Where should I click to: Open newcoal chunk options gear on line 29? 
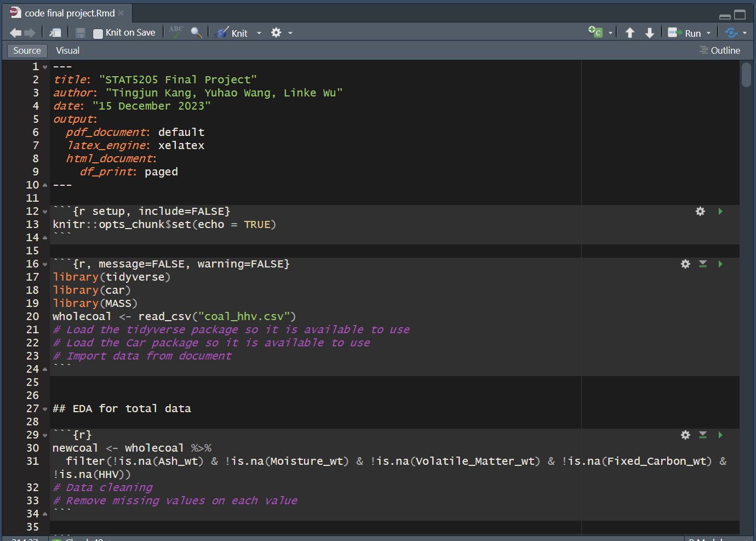pyautogui.click(x=685, y=435)
